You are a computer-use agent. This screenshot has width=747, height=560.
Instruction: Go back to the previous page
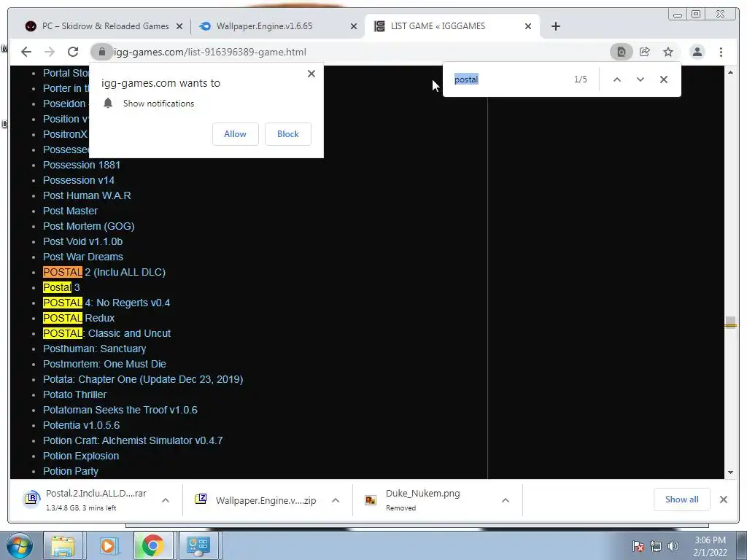click(26, 52)
